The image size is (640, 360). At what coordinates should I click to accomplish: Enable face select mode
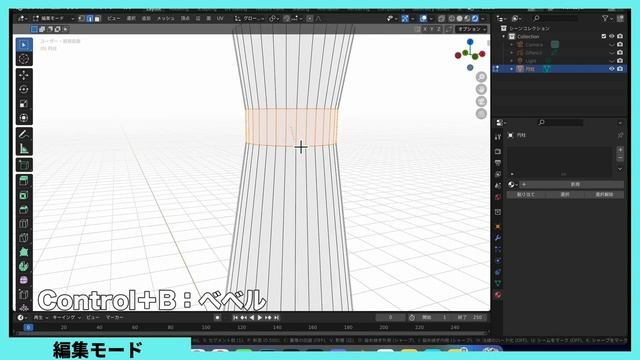pos(98,18)
